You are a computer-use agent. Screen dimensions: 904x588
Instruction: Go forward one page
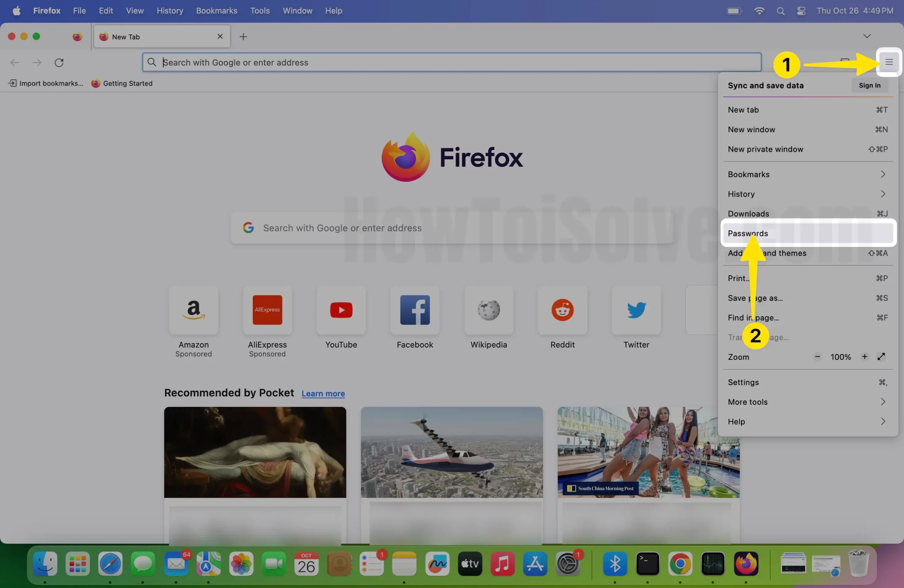click(37, 62)
